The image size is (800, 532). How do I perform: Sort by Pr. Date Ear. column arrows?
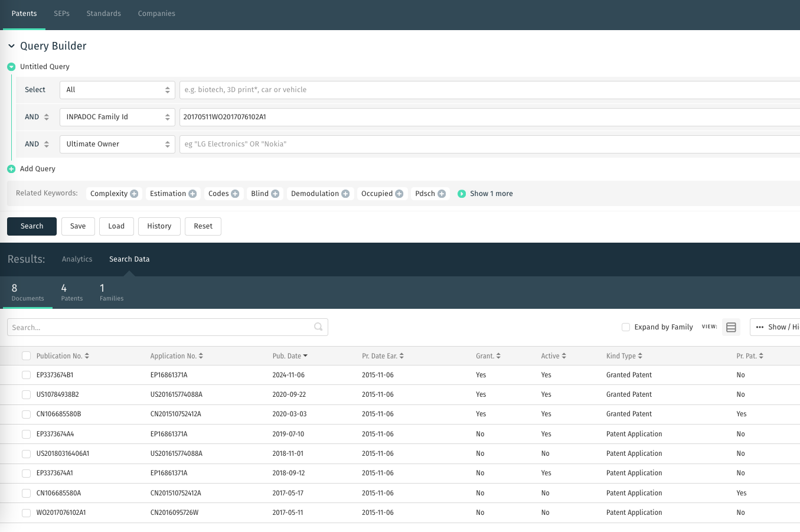401,356
